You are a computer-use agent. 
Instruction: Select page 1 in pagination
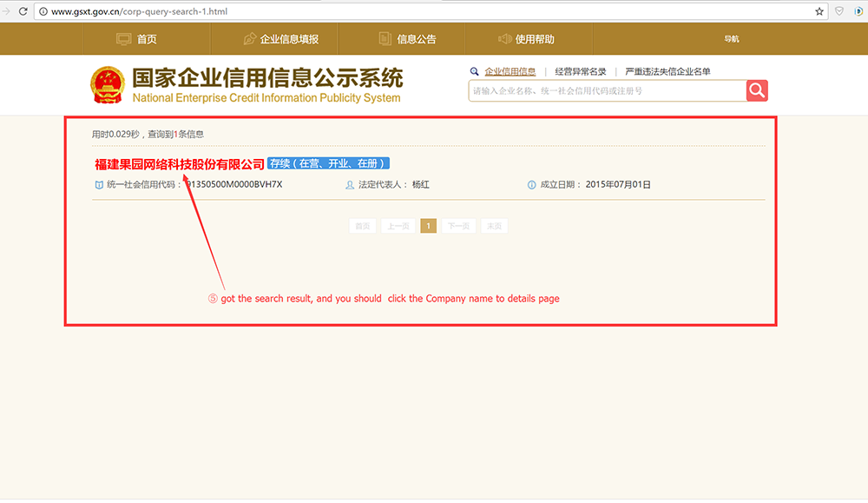429,226
